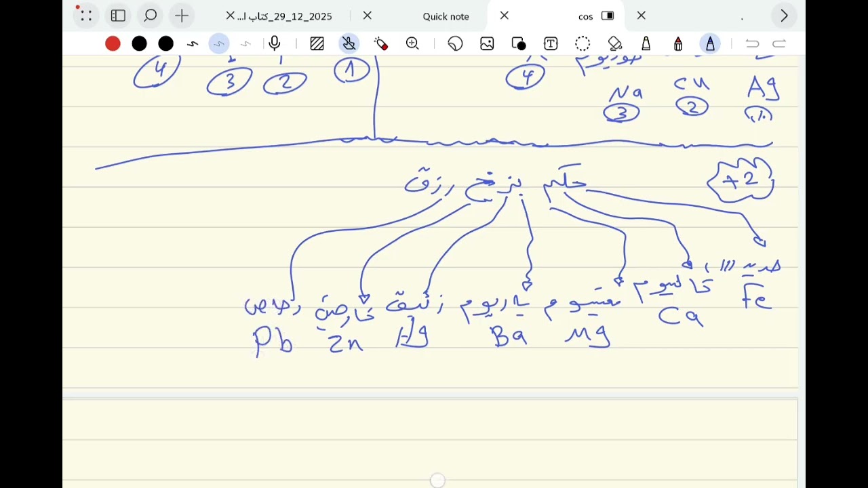
Task: Insert an image from the toolbar
Action: (487, 44)
